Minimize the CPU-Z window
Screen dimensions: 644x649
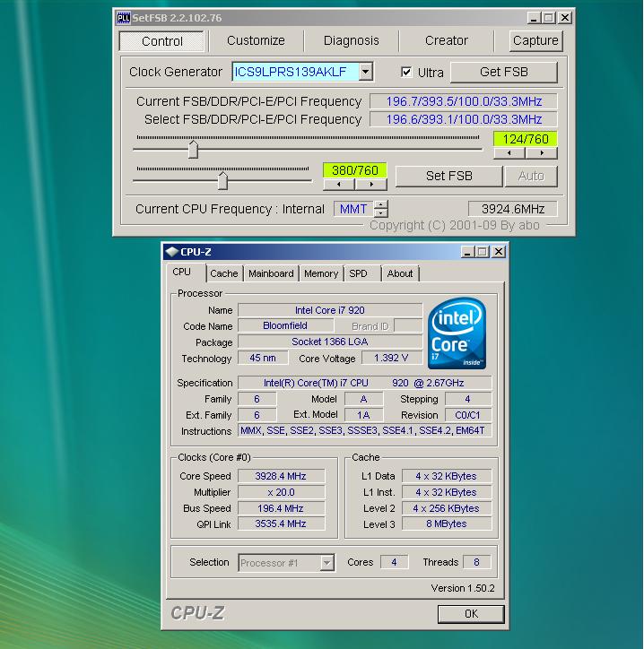point(467,252)
